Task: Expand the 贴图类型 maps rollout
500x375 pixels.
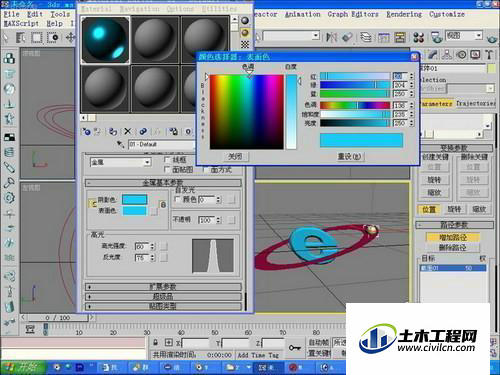Action: point(163,306)
